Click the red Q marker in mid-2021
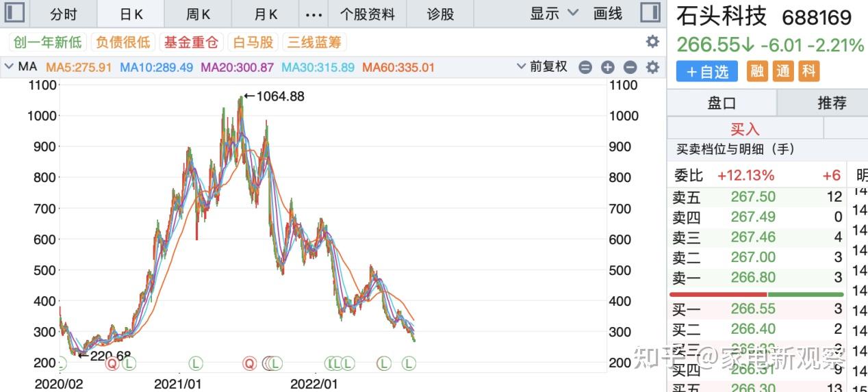Image resolution: width=868 pixels, height=392 pixels. (250, 363)
